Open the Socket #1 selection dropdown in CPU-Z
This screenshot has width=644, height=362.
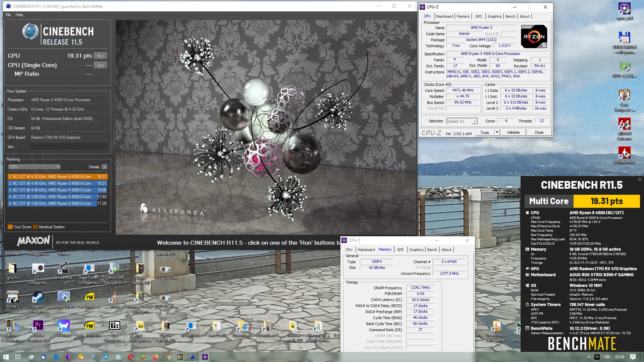pos(462,121)
